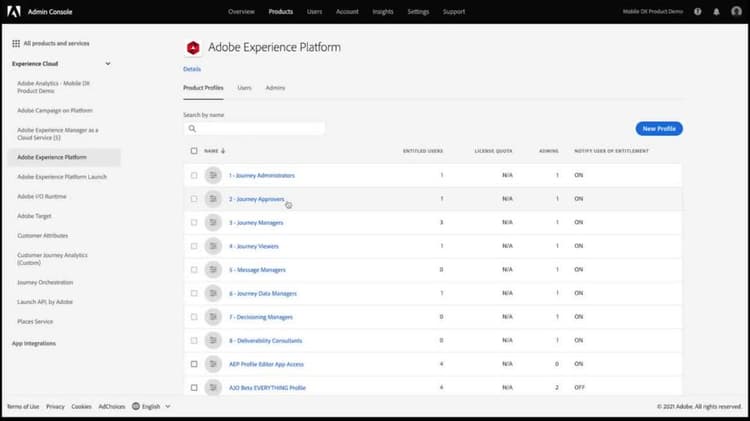Click the Search by name input field
The height and width of the screenshot is (421, 750).
pyautogui.click(x=260, y=129)
